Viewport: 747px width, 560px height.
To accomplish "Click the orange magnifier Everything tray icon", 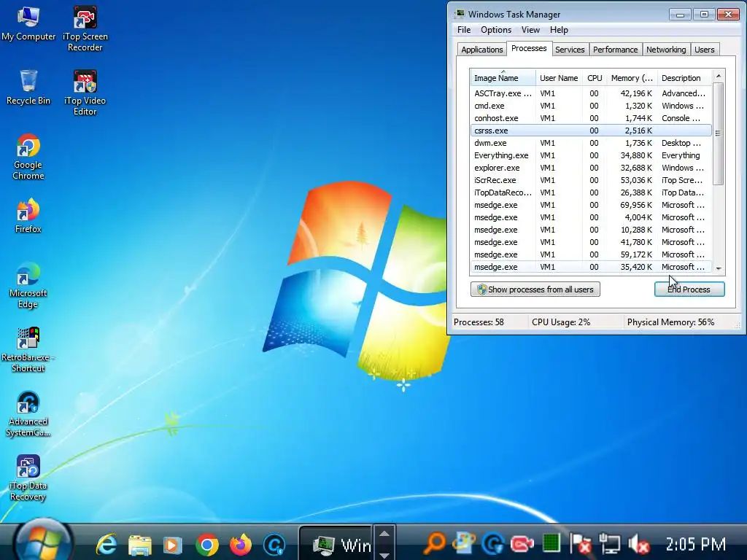I will [434, 542].
